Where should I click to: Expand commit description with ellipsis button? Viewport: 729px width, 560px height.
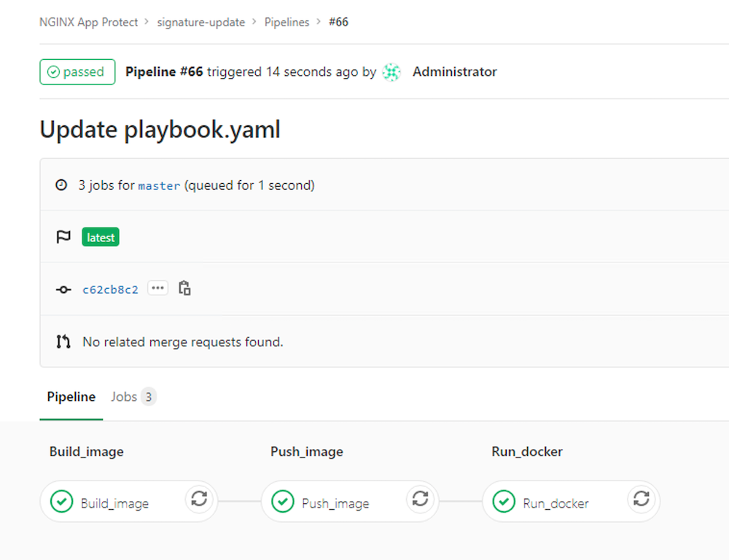(157, 288)
